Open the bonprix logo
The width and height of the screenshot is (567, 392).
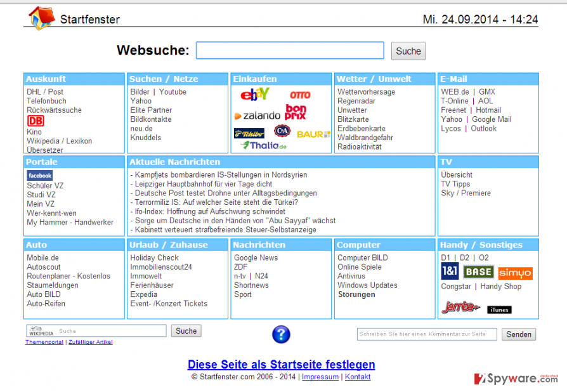[296, 112]
